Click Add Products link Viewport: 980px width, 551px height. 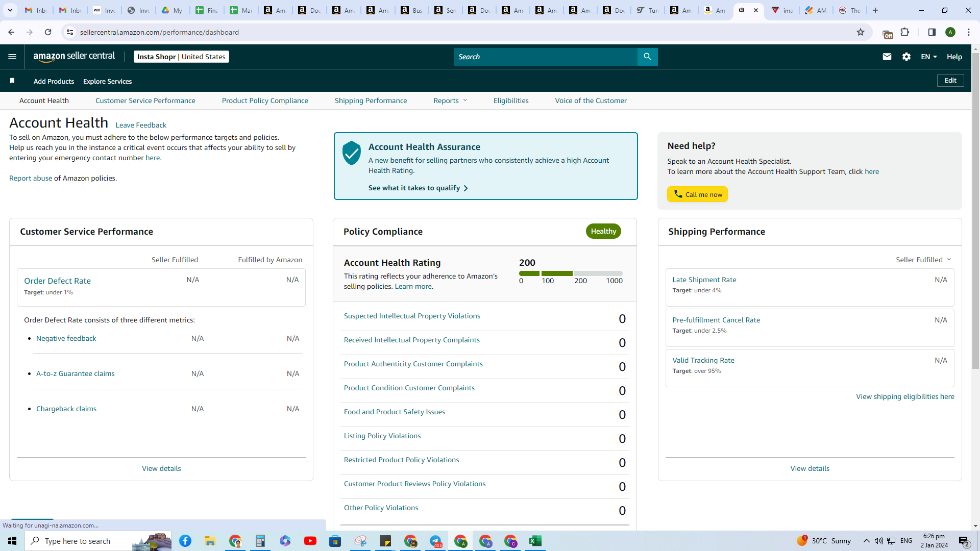(x=54, y=81)
